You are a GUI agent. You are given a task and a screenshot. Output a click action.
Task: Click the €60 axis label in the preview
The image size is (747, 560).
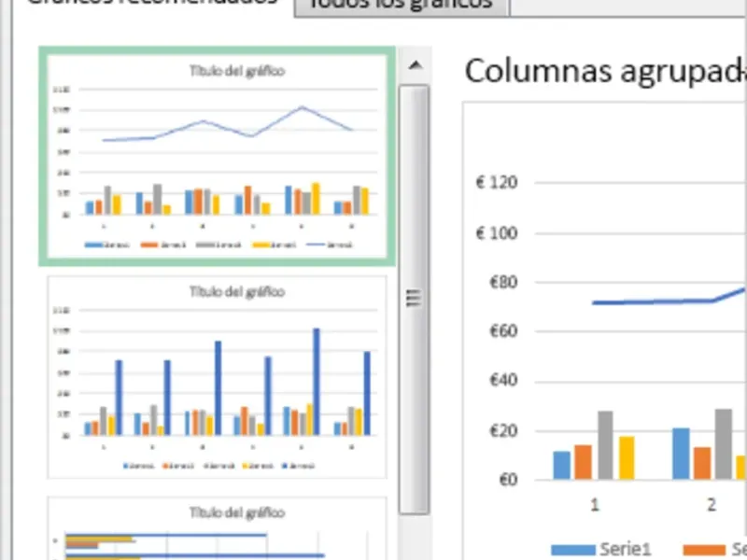click(x=503, y=331)
